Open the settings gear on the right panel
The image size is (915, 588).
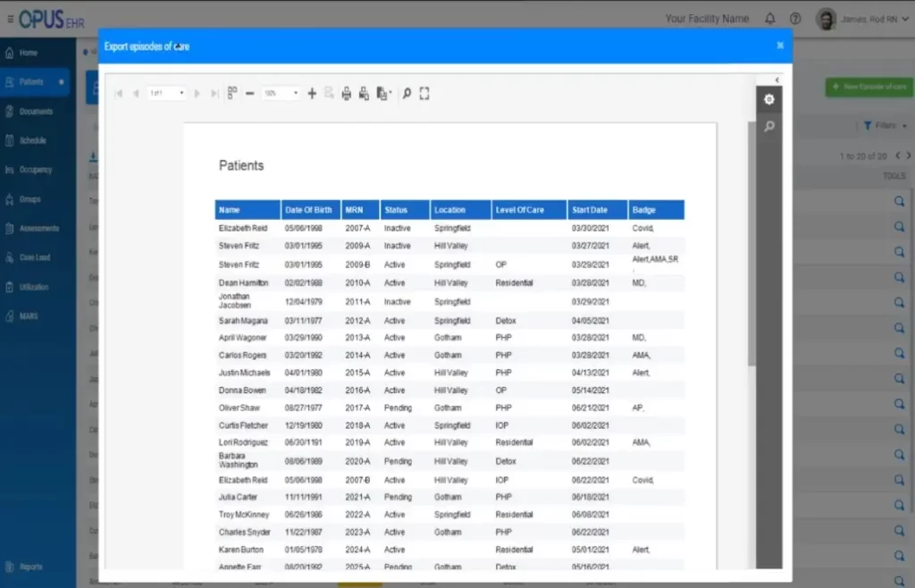click(x=768, y=100)
